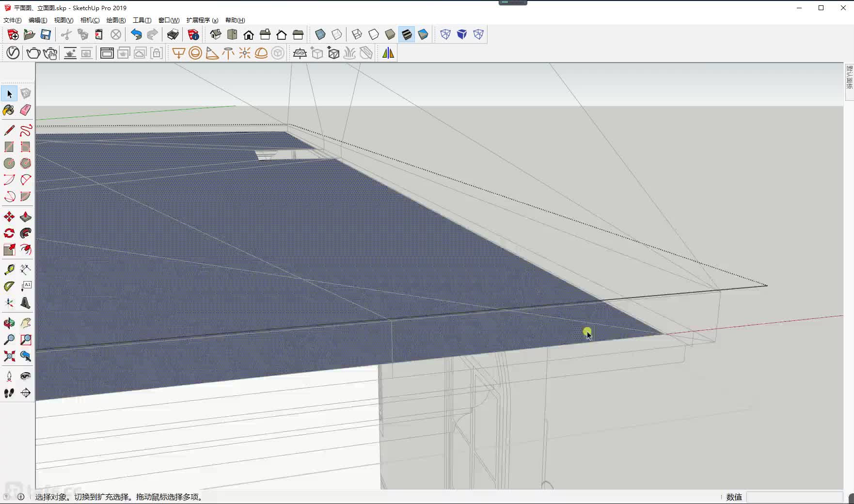This screenshot has height=504, width=854.
Task: Choose the Freehand drawing tool
Action: coord(26,130)
